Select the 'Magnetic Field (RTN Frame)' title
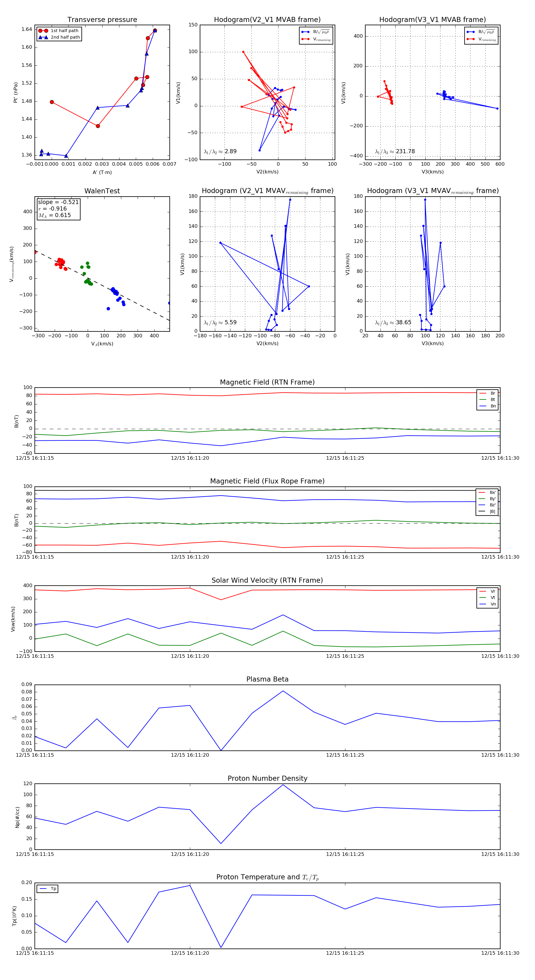The image size is (535, 980). point(267,382)
